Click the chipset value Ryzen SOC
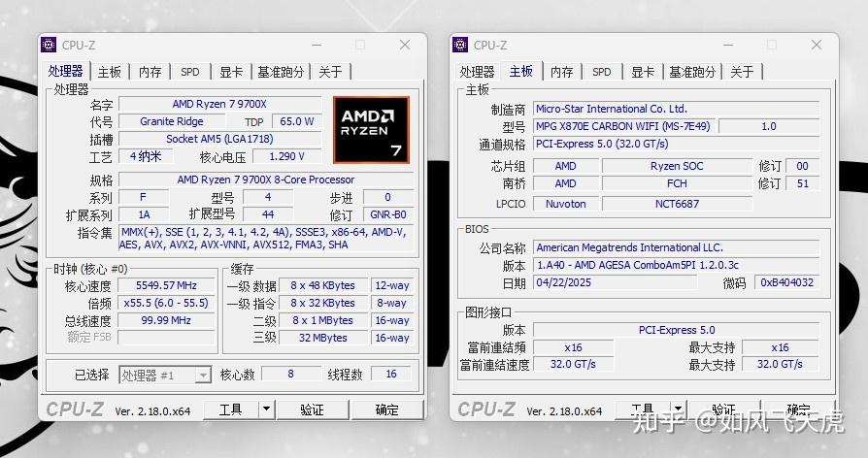The width and height of the screenshot is (868, 458). click(x=677, y=166)
